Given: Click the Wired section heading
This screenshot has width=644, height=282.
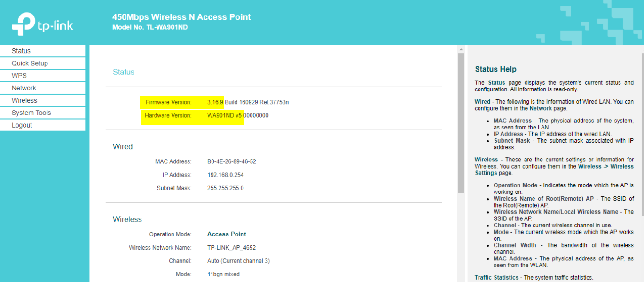Looking at the screenshot, I should click(x=123, y=147).
